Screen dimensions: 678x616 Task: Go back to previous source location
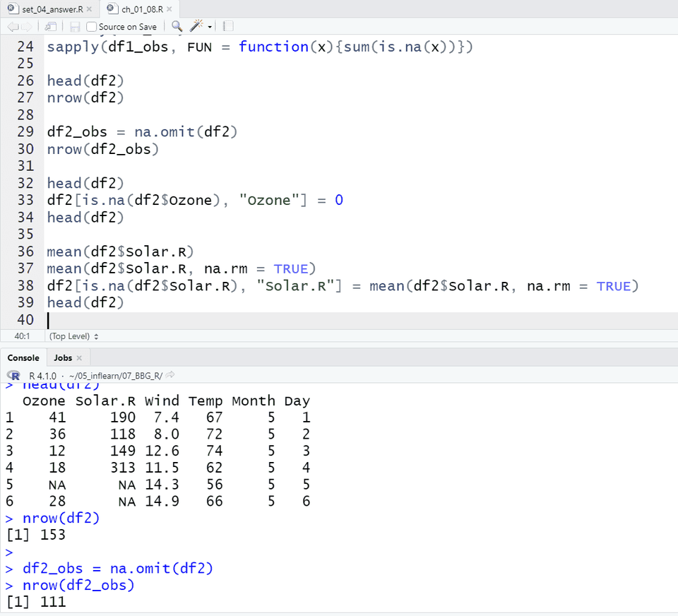pyautogui.click(x=13, y=27)
